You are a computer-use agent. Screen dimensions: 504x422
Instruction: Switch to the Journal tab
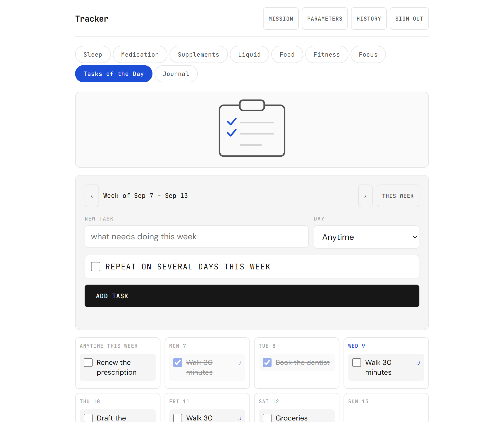[x=176, y=74]
